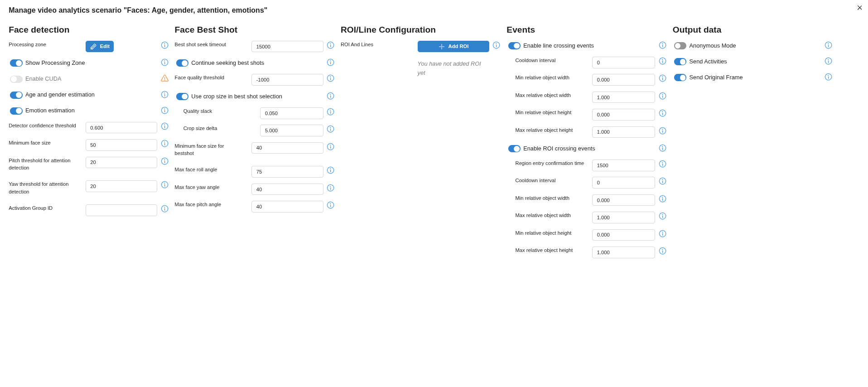The height and width of the screenshot is (387, 868).
Task: Toggle Continue seeking best shots
Action: (x=182, y=63)
